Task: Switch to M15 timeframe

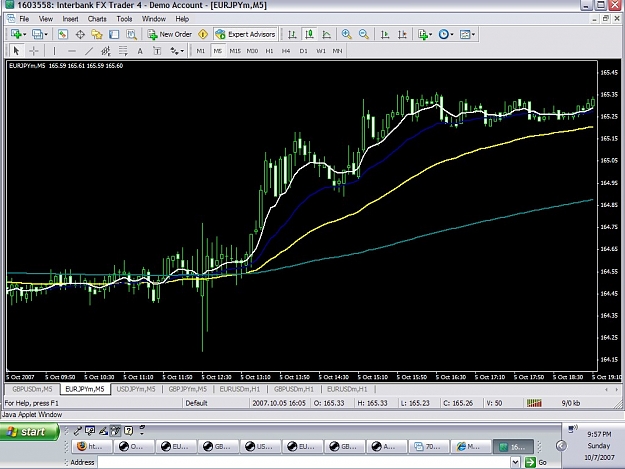Action: [x=235, y=51]
